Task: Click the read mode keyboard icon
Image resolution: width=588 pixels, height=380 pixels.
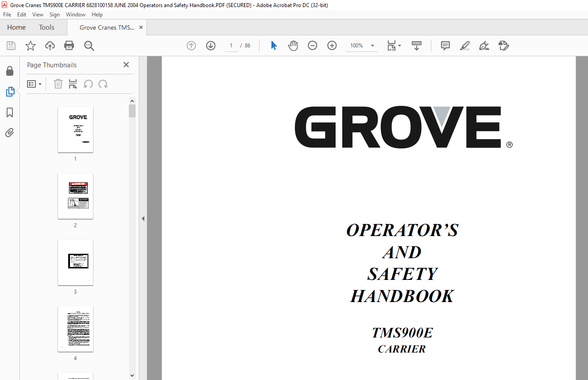Action: click(417, 46)
